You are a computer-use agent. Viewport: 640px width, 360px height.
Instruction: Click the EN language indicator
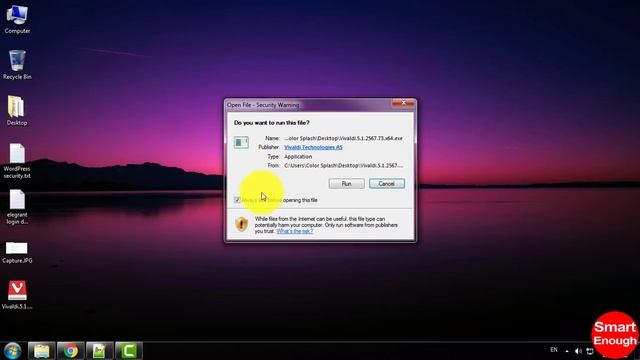pyautogui.click(x=554, y=350)
